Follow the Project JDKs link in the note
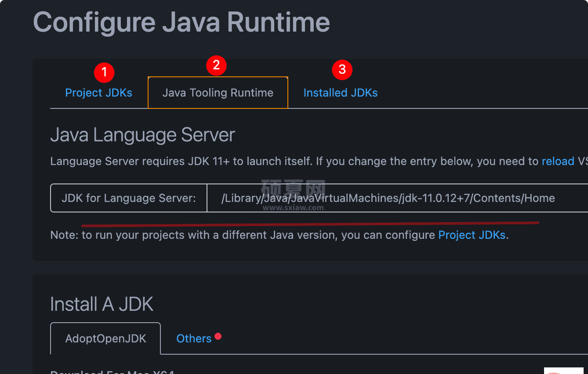Screen dimensions: 588x374 (x=472, y=235)
